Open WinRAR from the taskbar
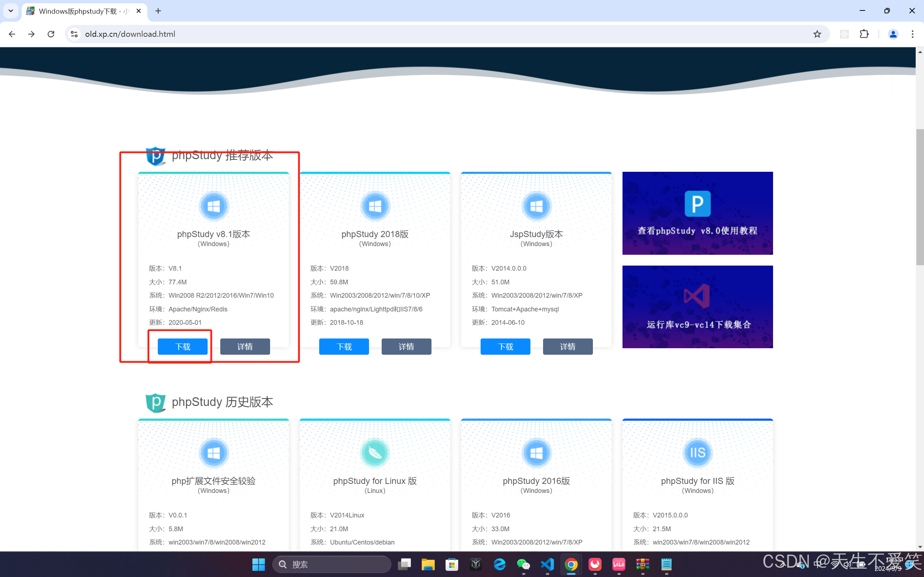 [643, 564]
